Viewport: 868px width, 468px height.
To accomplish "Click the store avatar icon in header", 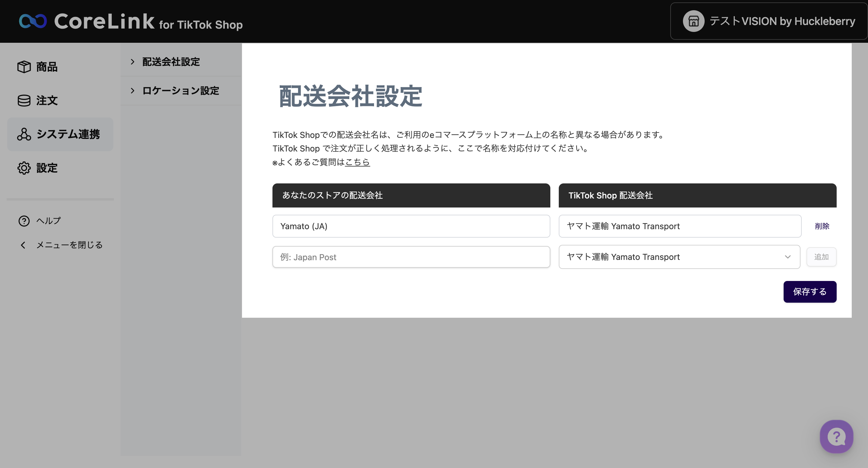I will [x=693, y=21].
